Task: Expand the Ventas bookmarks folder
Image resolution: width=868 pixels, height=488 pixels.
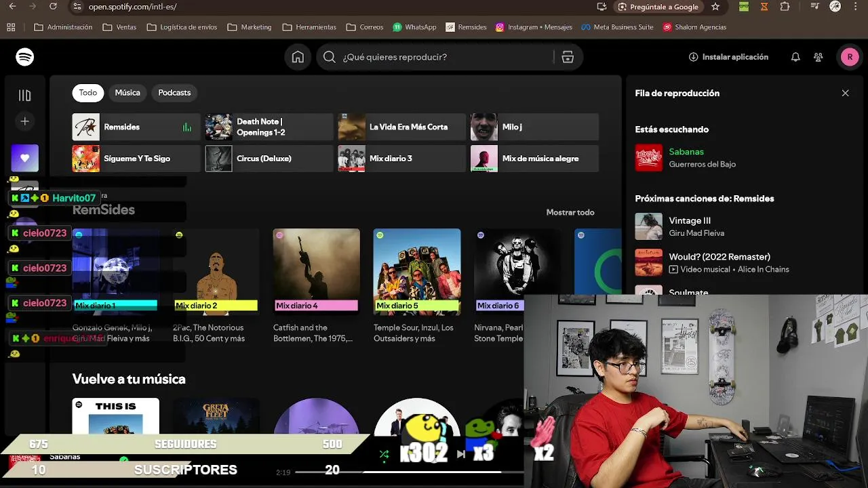Action: (119, 27)
